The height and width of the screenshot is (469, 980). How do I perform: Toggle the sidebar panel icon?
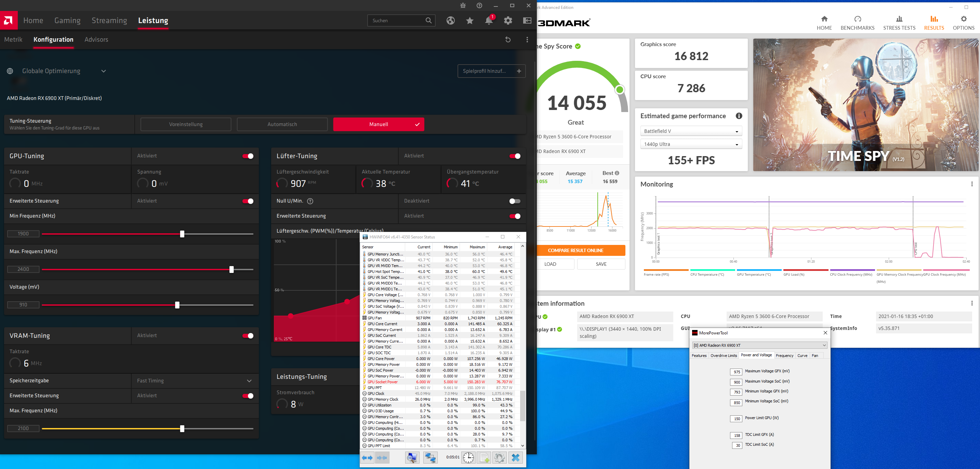click(x=527, y=20)
